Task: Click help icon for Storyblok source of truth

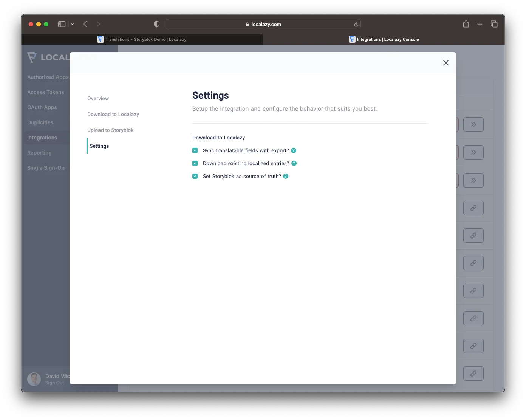Action: point(286,176)
